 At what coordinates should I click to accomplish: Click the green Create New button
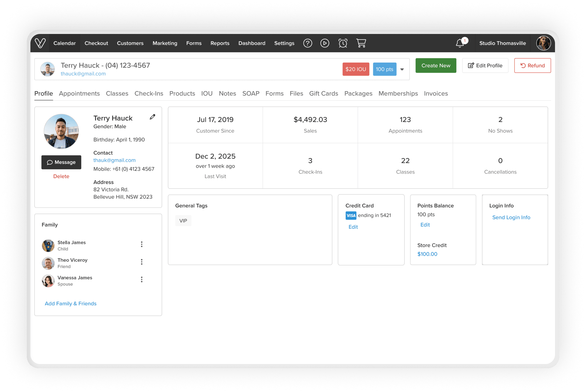435,66
